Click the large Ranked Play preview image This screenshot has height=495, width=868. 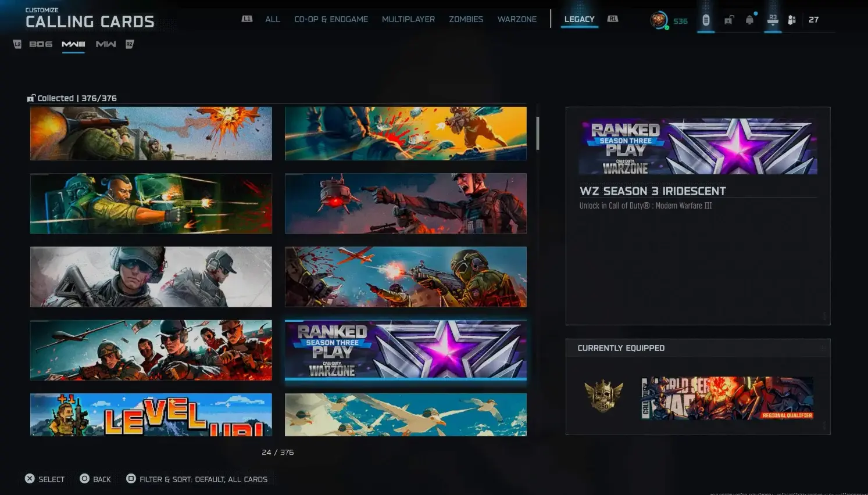click(x=698, y=146)
